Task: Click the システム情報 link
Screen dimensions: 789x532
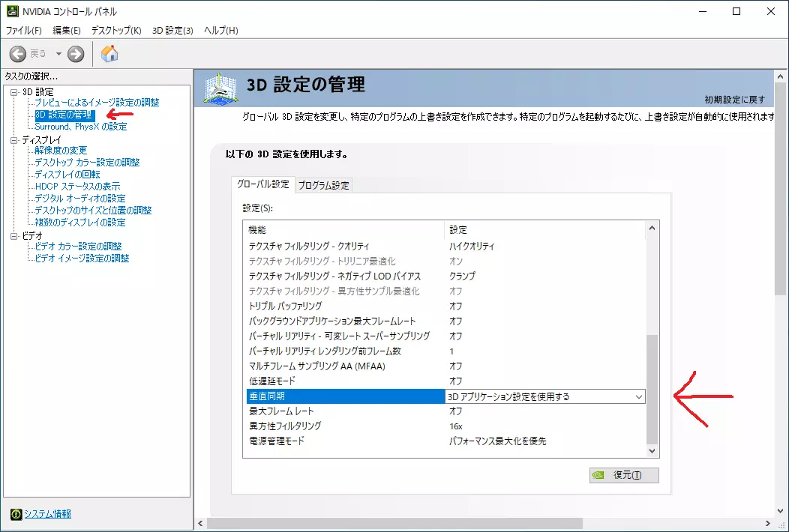Action: [48, 514]
